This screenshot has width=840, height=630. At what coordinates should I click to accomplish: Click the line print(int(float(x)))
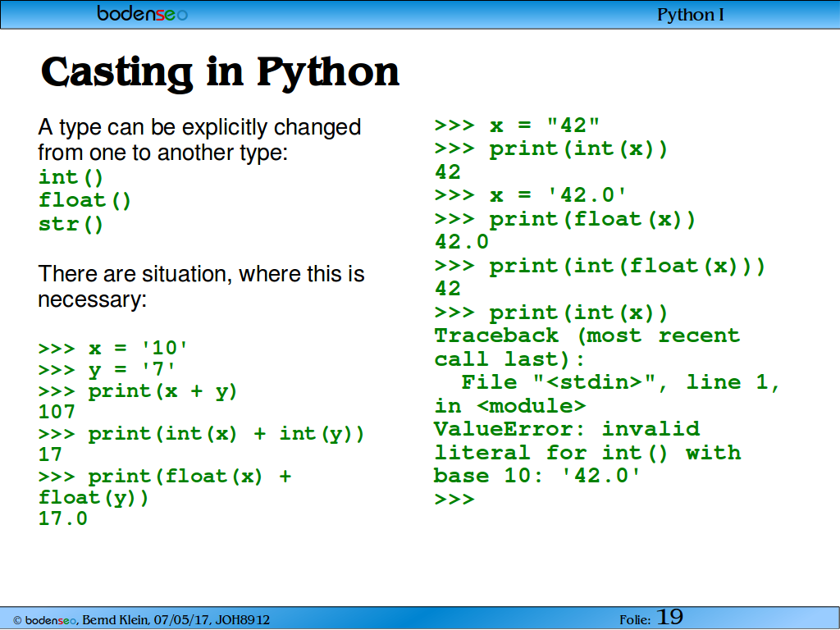[600, 267]
